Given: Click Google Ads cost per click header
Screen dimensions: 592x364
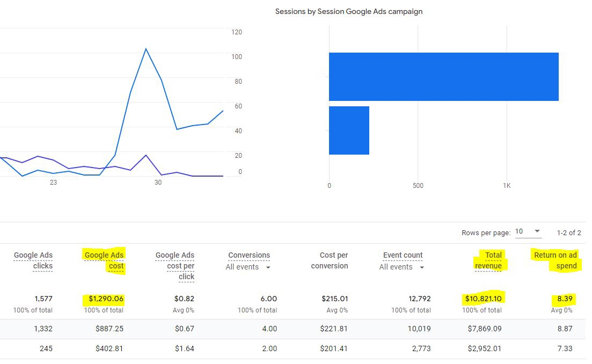Looking at the screenshot, I should pos(175,266).
